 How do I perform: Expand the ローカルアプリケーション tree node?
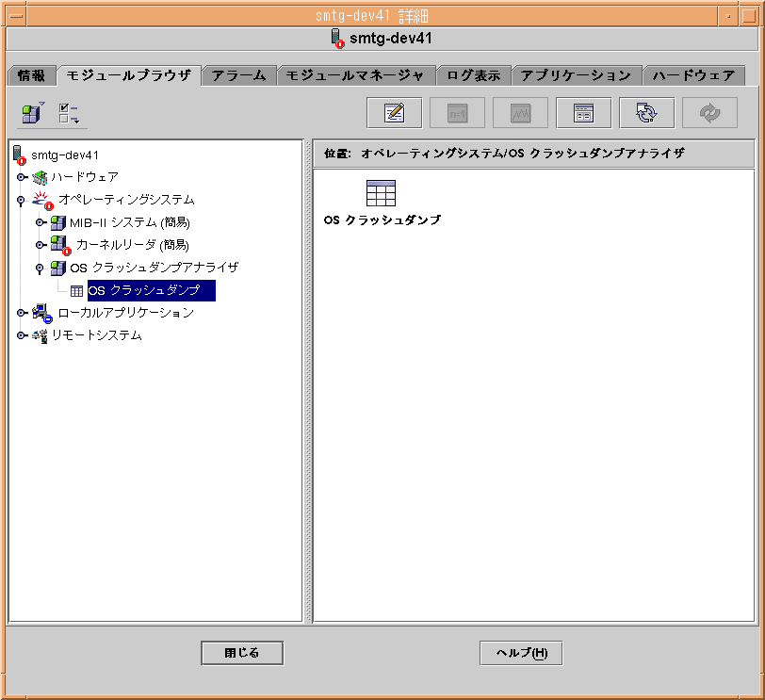(23, 314)
